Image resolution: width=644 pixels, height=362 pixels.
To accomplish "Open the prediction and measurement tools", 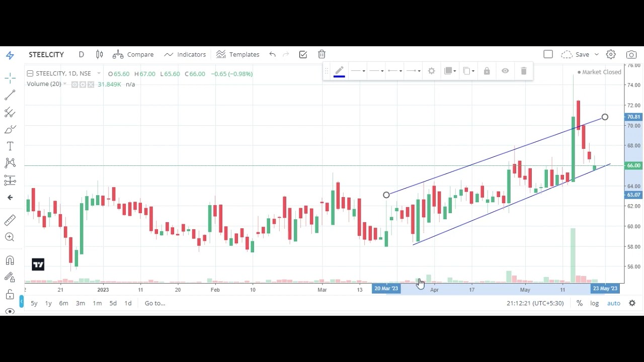I will coord(10,180).
